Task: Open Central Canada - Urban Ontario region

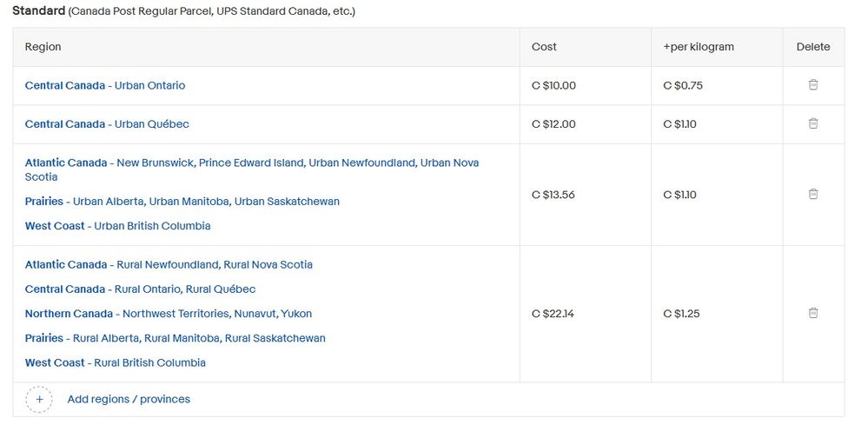Action: 105,86
